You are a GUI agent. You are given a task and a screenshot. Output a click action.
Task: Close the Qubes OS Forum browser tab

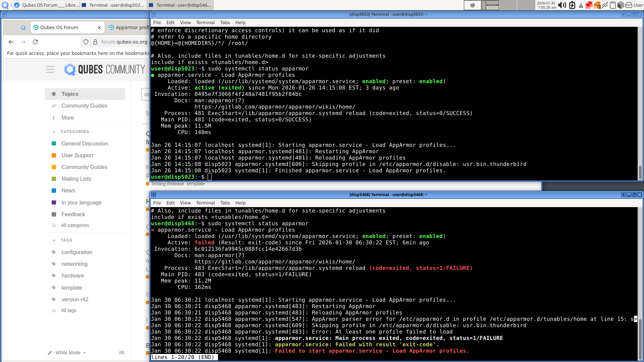(99, 27)
